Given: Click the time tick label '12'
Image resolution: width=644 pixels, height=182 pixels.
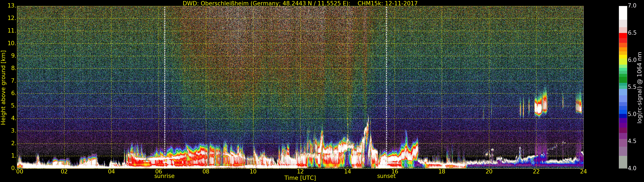Looking at the screenshot, I should [300, 172].
